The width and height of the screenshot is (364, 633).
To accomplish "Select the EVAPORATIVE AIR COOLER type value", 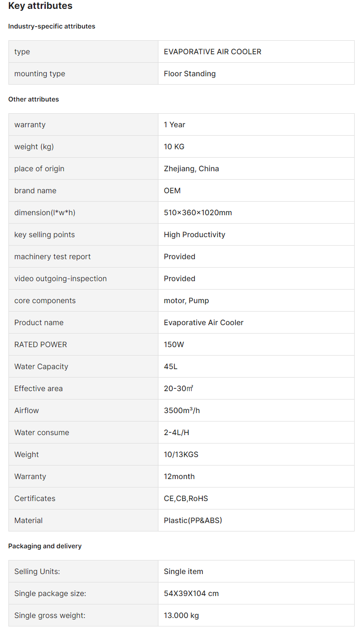I will (x=213, y=52).
